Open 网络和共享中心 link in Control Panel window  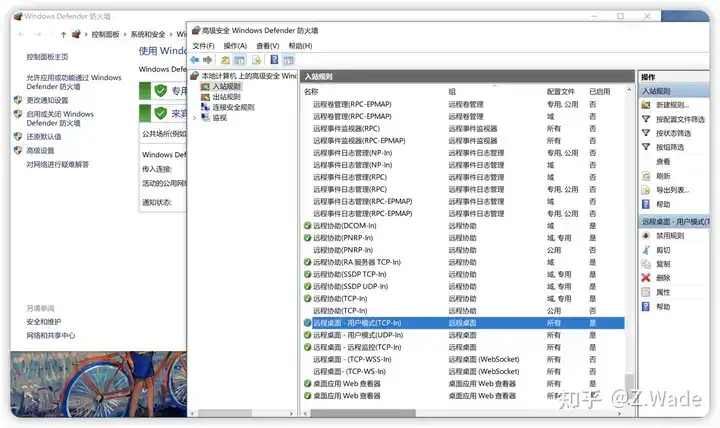click(x=51, y=335)
